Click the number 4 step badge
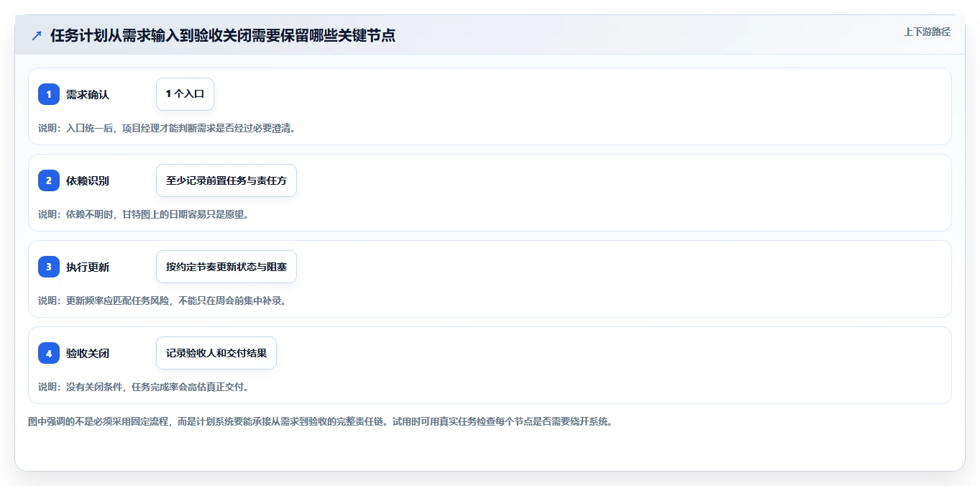Image resolution: width=980 pixels, height=486 pixels. (49, 353)
